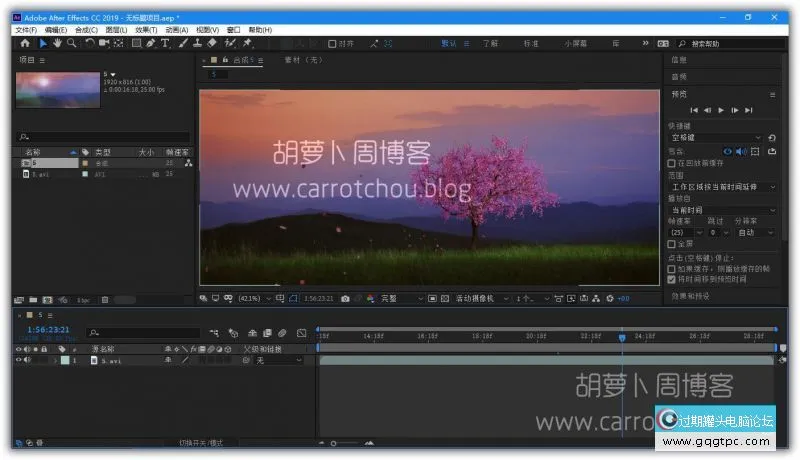Open the 效果(T) menu
Image resolution: width=800 pixels, height=460 pixels.
point(146,30)
